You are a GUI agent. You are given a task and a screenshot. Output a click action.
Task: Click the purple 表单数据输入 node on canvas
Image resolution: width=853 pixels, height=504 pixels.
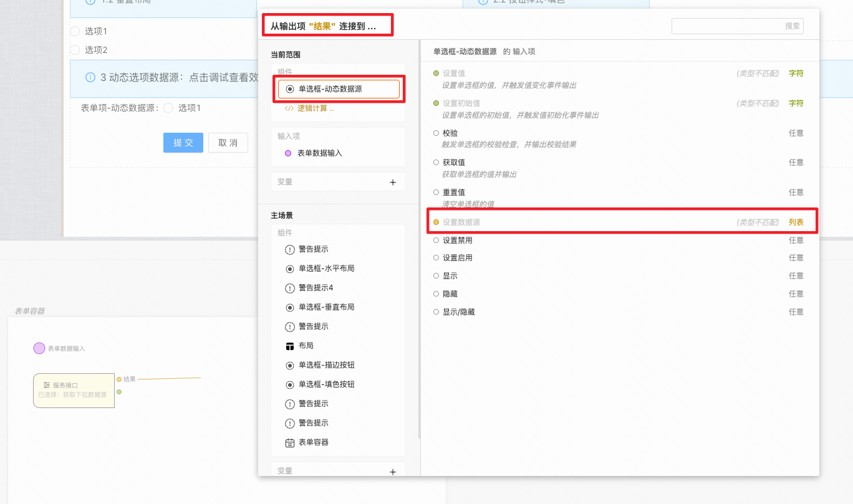click(x=39, y=348)
